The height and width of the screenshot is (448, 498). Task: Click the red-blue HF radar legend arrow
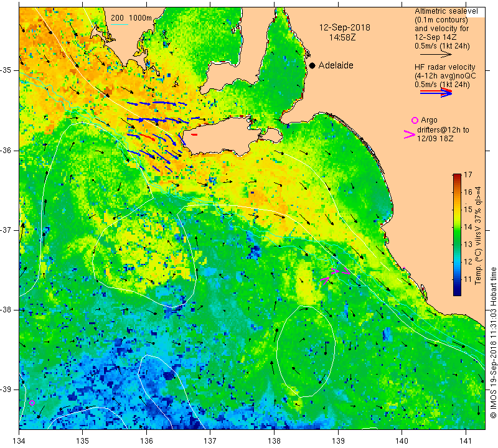436,93
